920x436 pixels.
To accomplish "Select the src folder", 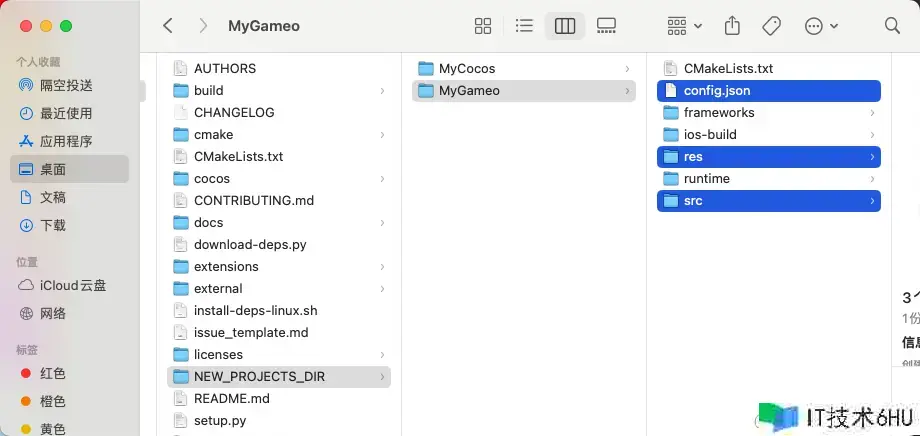I will [769, 201].
